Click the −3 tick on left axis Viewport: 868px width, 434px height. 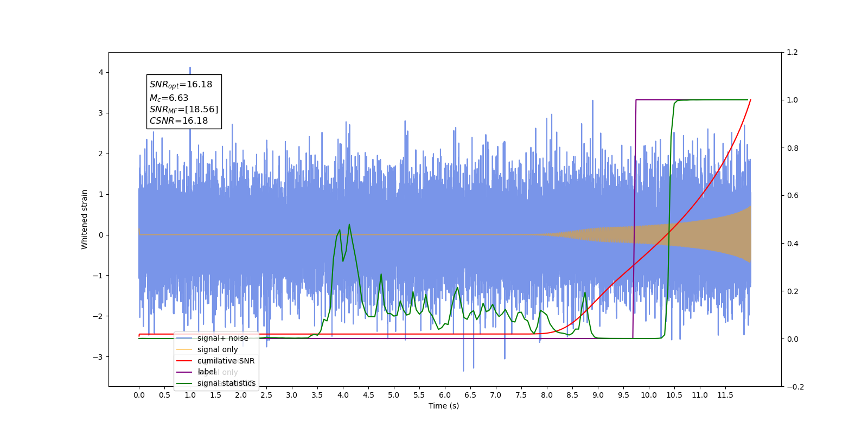99,357
